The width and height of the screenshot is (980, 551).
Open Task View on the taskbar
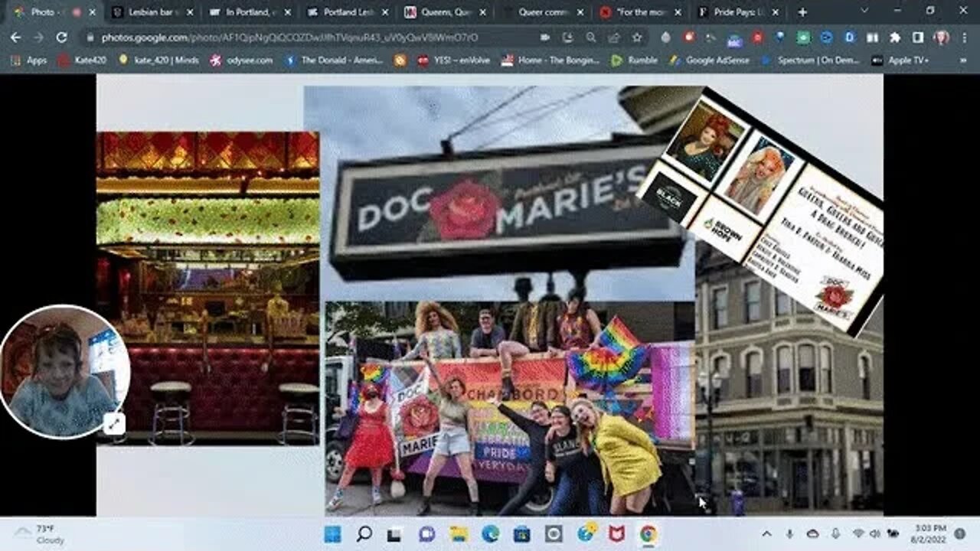coord(396,533)
